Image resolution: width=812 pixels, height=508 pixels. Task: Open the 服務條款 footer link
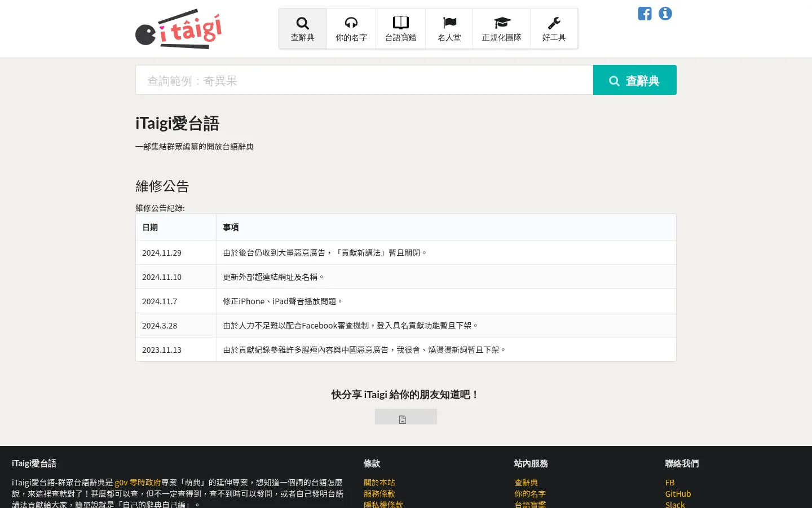[379, 494]
